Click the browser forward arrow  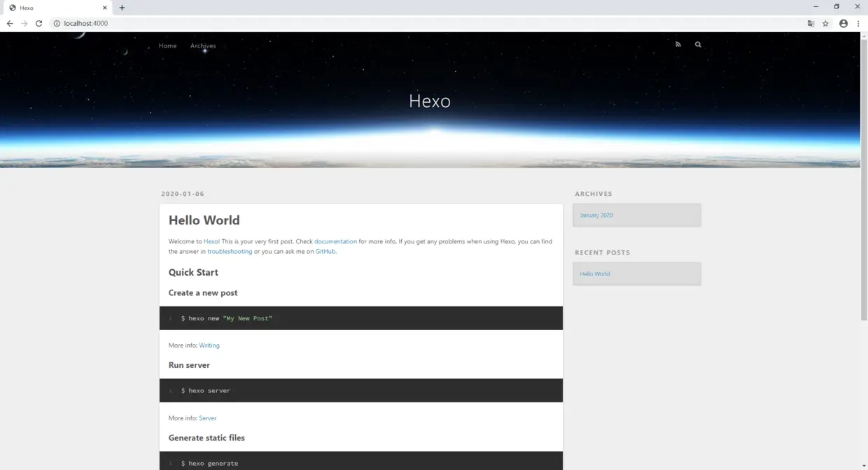(x=24, y=23)
